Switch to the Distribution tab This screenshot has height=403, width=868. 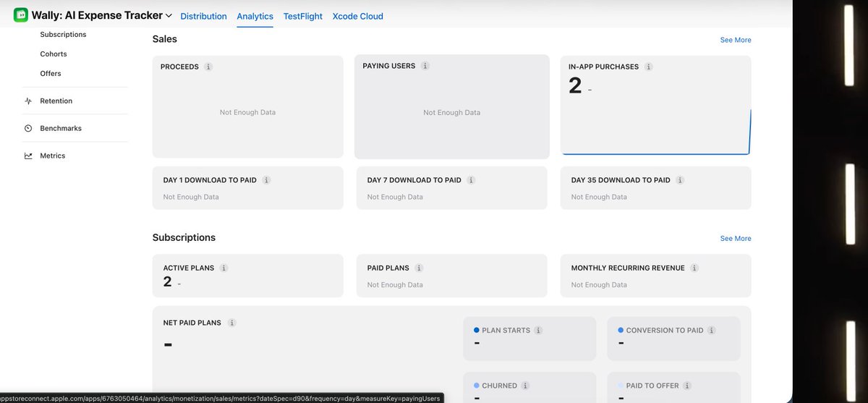coord(203,16)
